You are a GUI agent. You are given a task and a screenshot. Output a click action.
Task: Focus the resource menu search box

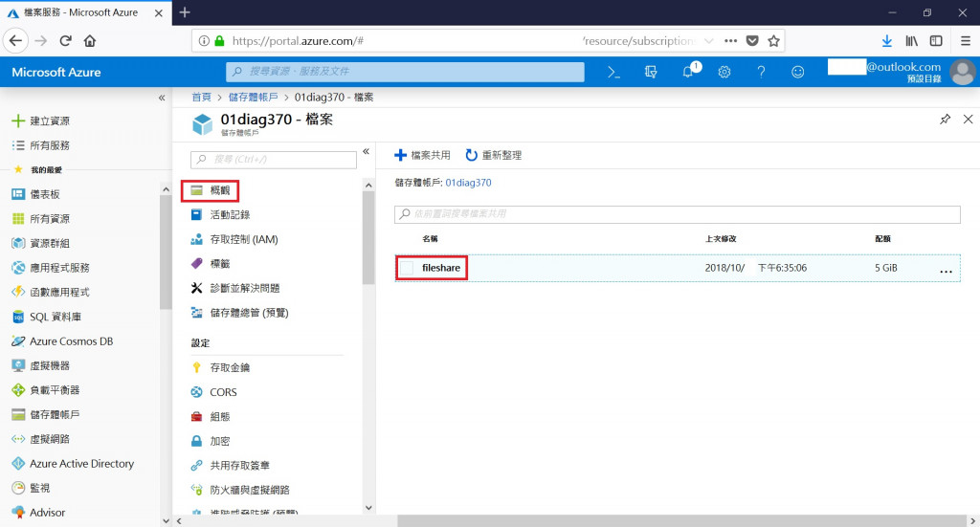[274, 159]
